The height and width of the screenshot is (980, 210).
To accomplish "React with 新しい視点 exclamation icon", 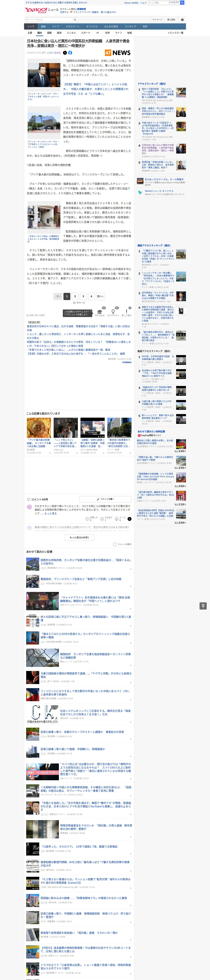I will tap(127, 312).
